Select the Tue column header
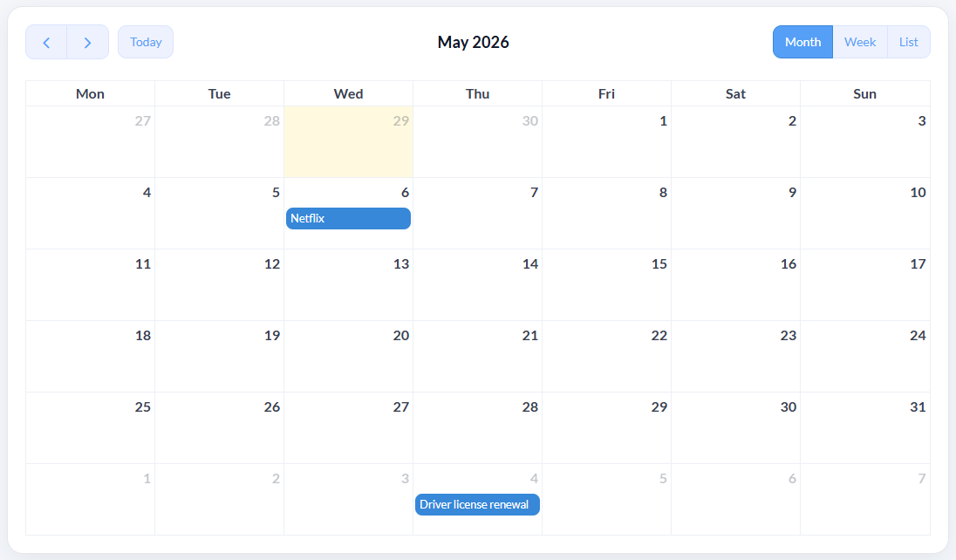 [220, 94]
